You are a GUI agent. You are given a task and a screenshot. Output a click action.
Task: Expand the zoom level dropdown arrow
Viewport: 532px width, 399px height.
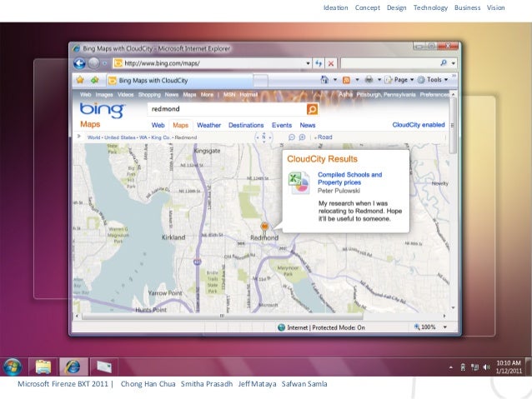coord(444,327)
